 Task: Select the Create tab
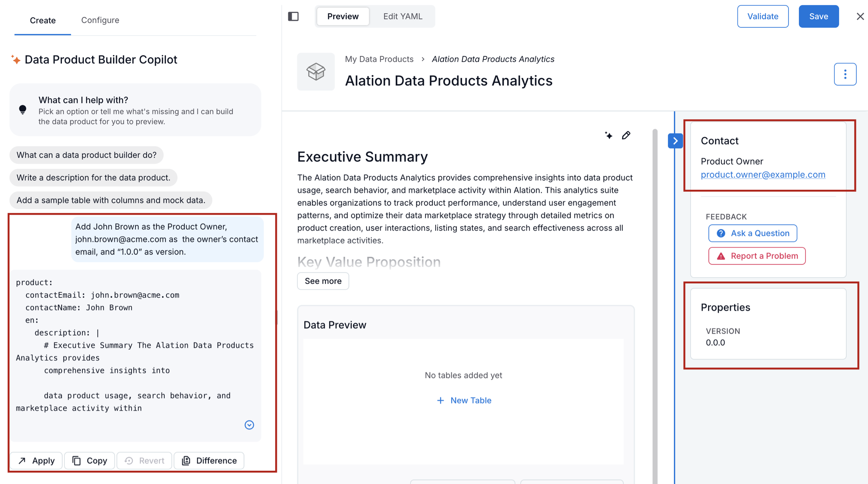point(43,20)
